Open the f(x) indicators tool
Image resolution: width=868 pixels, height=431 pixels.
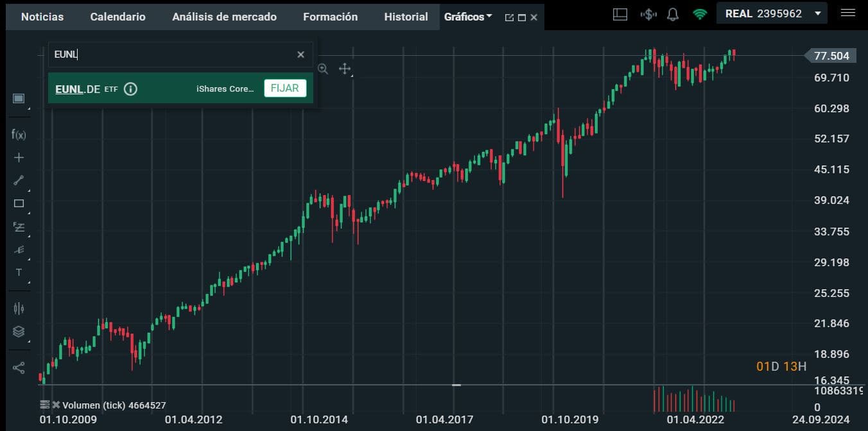pos(19,135)
